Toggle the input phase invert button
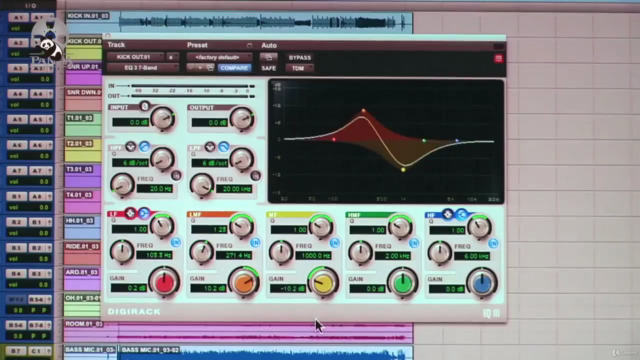 [144, 106]
